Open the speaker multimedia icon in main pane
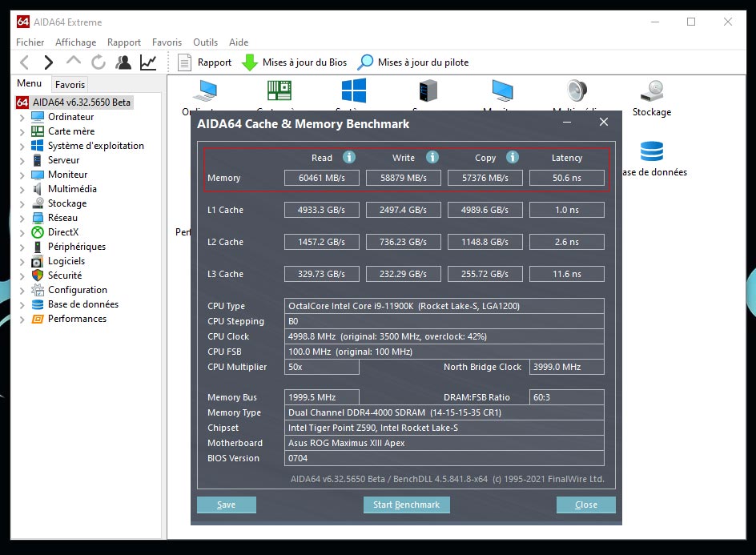756x555 pixels. (577, 90)
